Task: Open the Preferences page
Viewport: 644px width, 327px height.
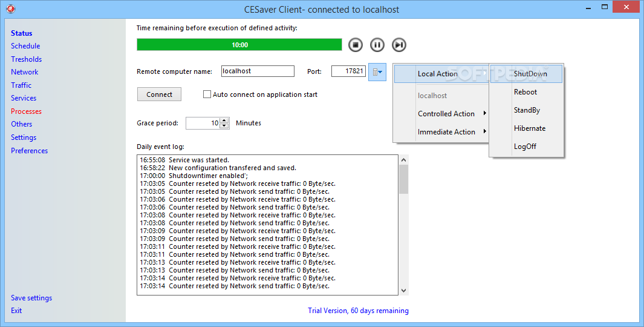Action: [29, 151]
